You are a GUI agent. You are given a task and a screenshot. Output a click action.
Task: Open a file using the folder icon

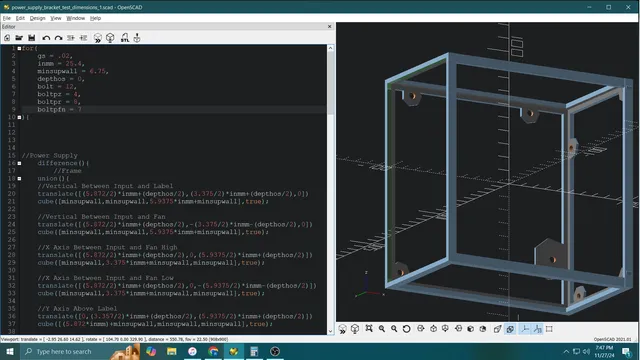tap(19, 38)
